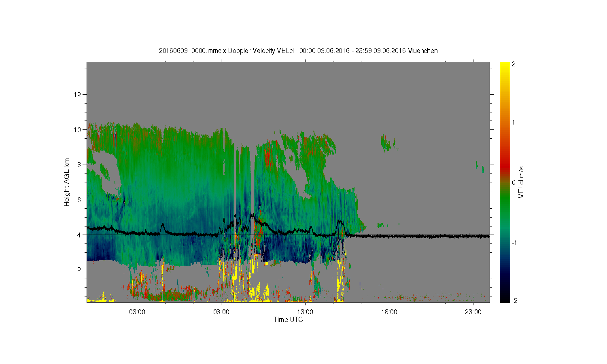Viewport: 607px width, 364px height.
Task: Click the 18:00 time tick label
Action: click(389, 312)
